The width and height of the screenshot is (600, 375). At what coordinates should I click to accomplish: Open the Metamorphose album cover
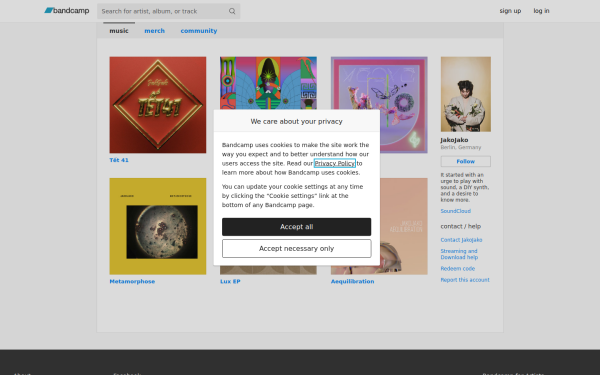pos(158,226)
